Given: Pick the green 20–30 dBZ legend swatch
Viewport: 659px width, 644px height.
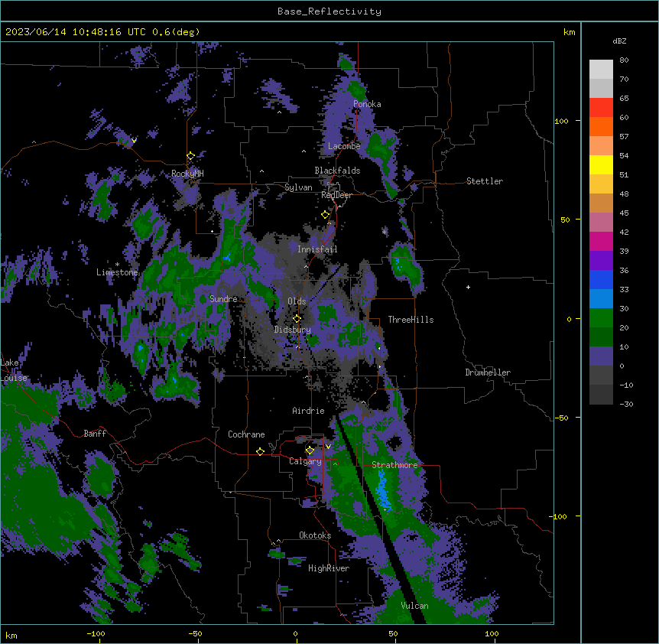Looking at the screenshot, I should [601, 318].
